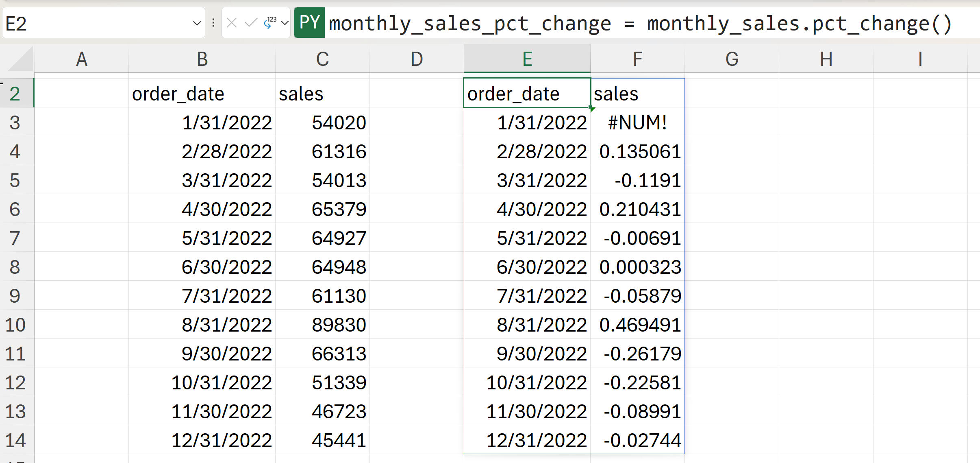
Task: Click the green PY badge in formula bar
Action: pos(309,23)
